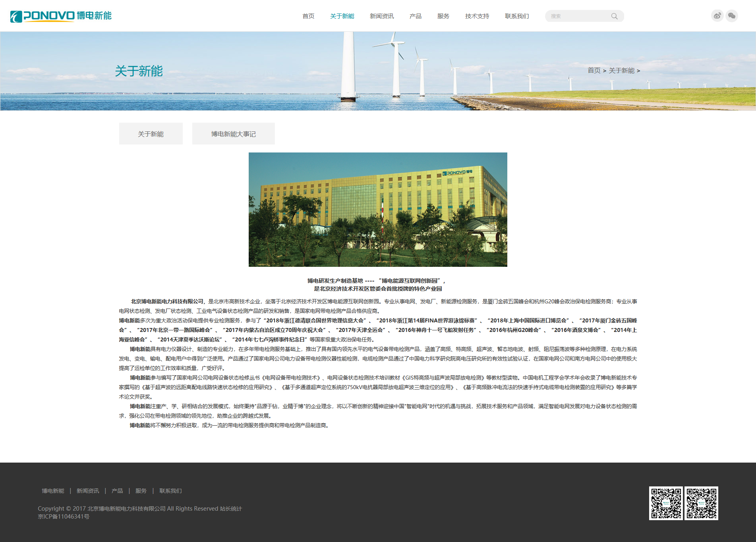Open the WeChat social icon

click(x=732, y=16)
